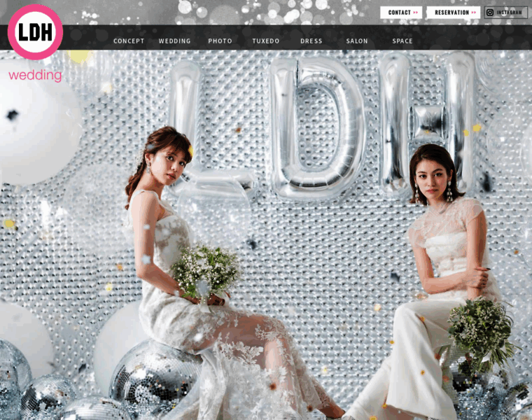Click the pink 'wedding' text under logo

35,75
